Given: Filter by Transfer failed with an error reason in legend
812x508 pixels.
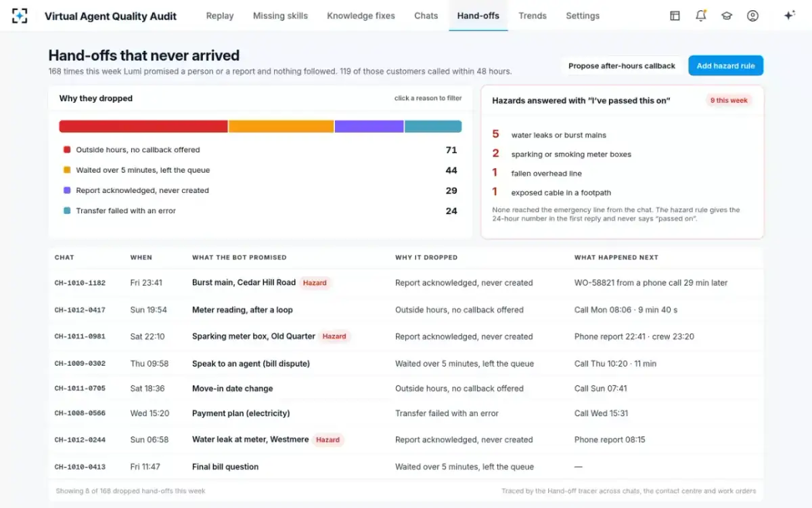Looking at the screenshot, I should point(261,211).
